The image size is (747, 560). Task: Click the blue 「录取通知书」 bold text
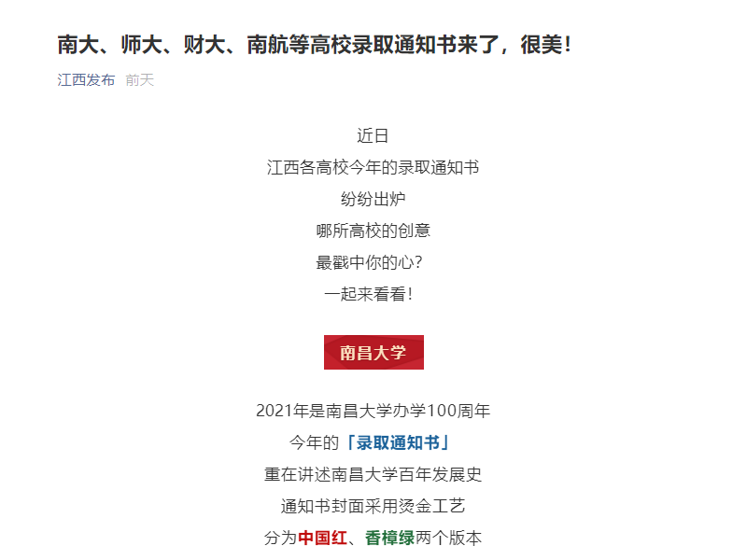coord(402,442)
